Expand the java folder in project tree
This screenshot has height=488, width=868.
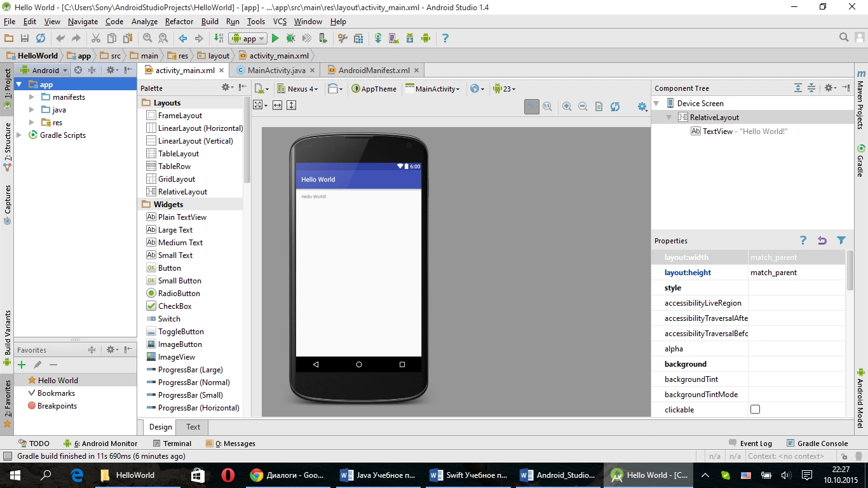pyautogui.click(x=32, y=110)
